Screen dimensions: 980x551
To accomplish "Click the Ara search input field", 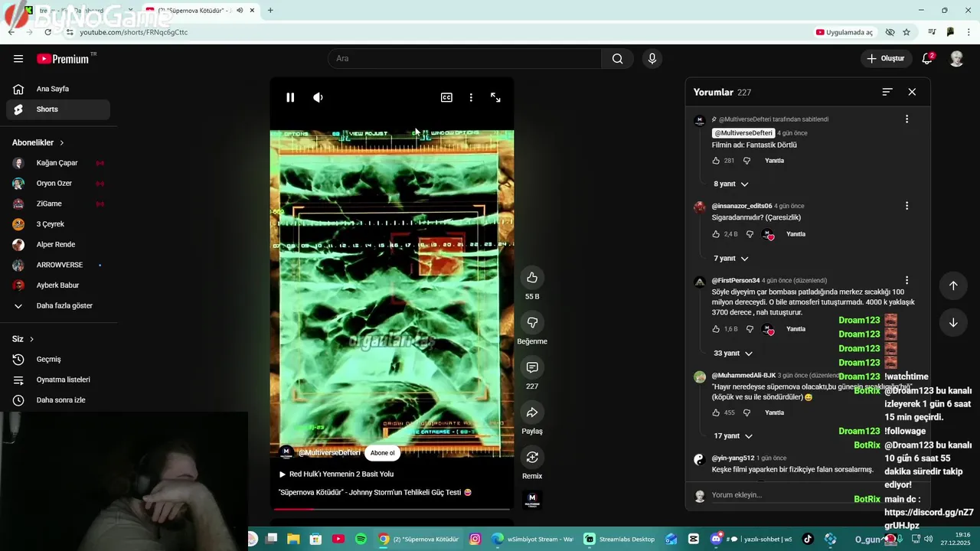I will 465,59.
